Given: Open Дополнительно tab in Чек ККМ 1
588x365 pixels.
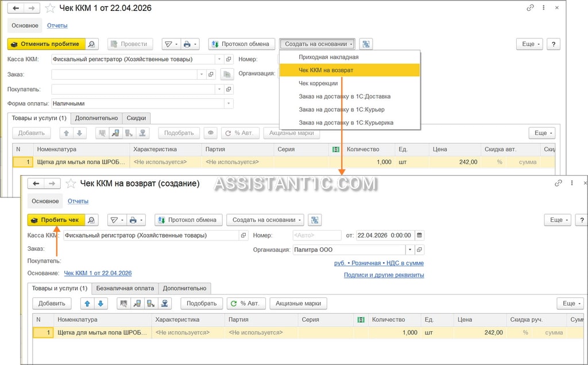Looking at the screenshot, I should coord(96,118).
